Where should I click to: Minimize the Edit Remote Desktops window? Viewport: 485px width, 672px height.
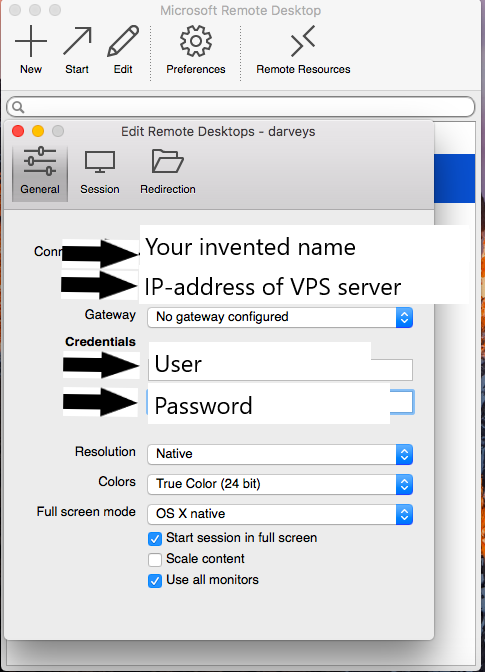point(38,131)
